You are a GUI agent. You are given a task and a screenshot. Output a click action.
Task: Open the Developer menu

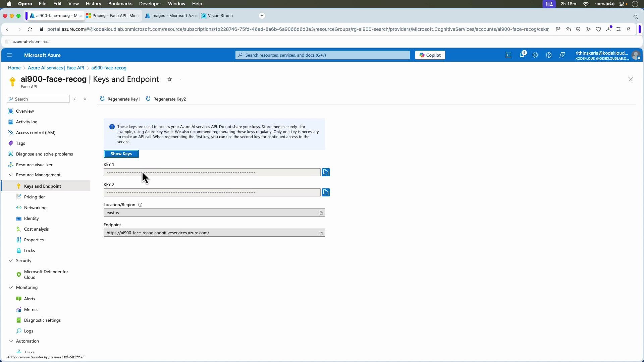[x=150, y=4]
